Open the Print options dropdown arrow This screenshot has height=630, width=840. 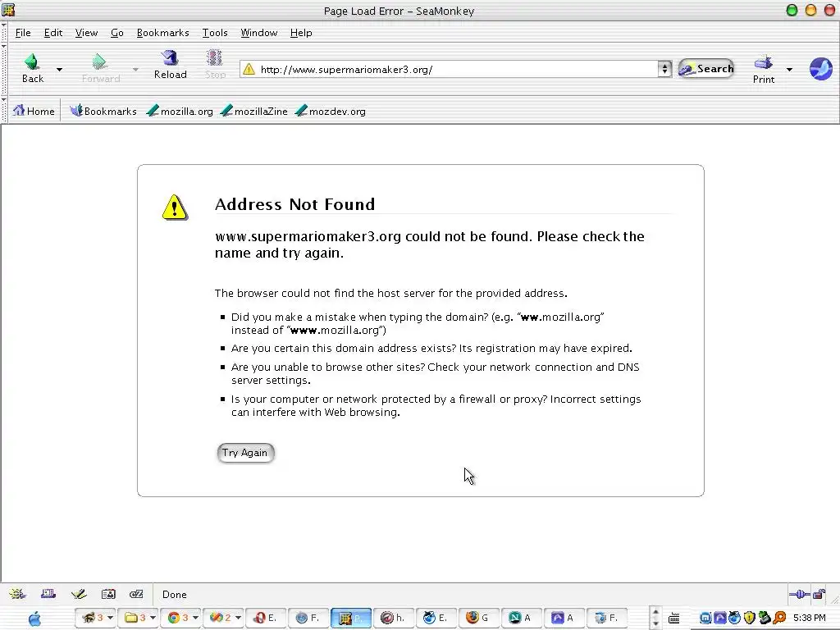click(x=789, y=69)
